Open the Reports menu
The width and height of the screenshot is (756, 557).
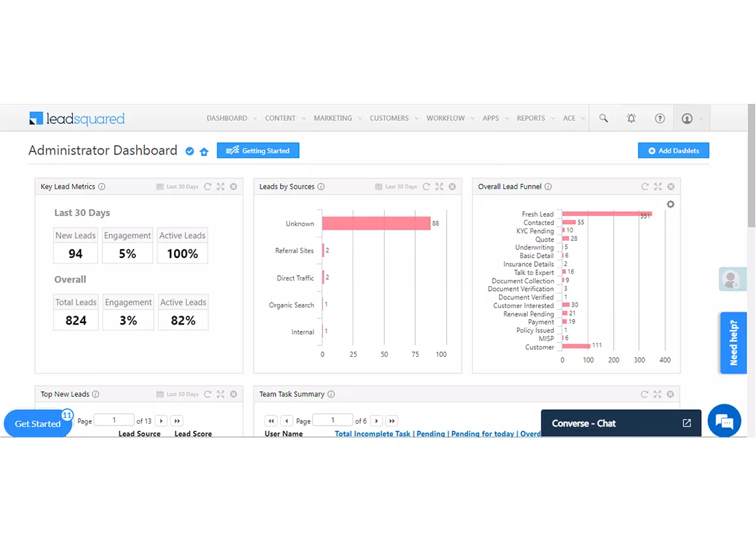pyautogui.click(x=531, y=118)
